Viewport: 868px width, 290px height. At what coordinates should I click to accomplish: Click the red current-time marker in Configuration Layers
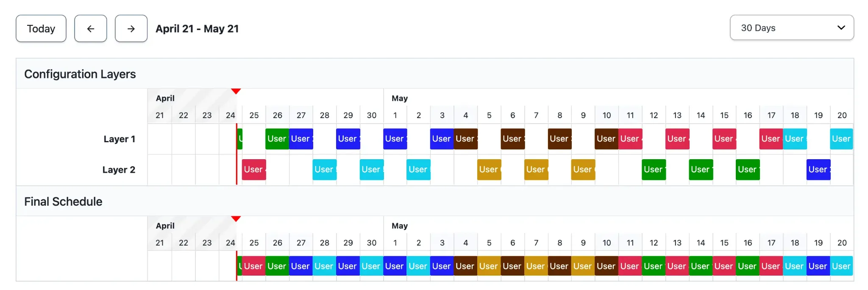point(236,91)
